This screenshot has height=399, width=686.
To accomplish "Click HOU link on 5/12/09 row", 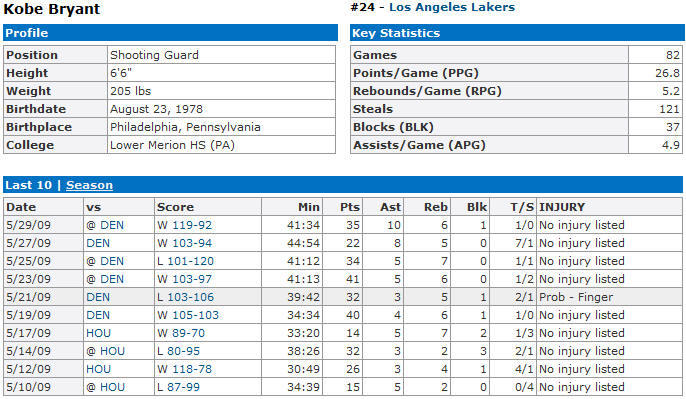I will point(98,369).
